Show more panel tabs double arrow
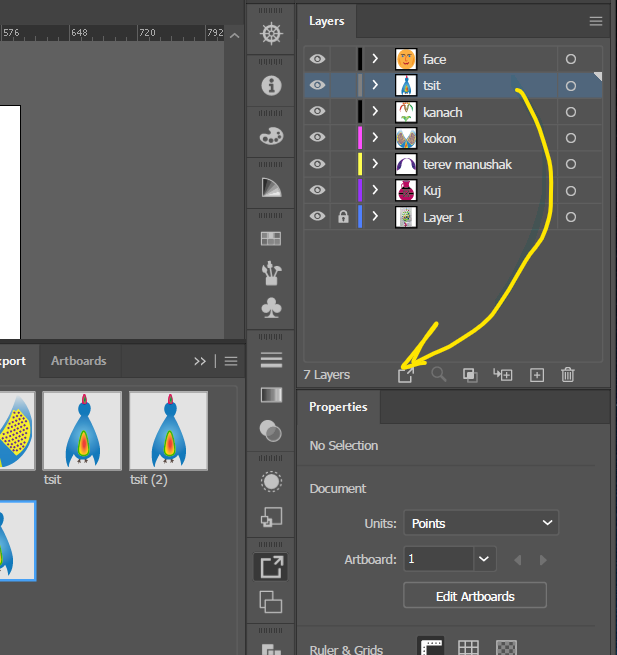Viewport: 617px width, 655px height. point(200,361)
